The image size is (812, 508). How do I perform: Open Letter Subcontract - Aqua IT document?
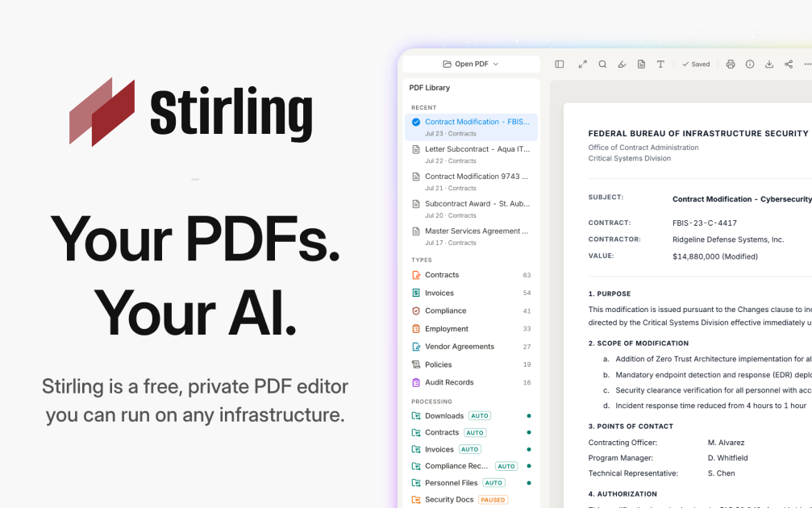471,154
